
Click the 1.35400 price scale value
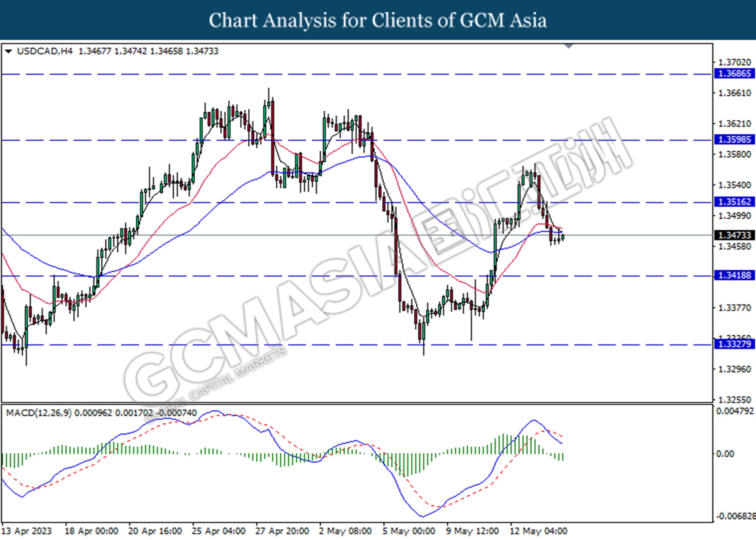pyautogui.click(x=734, y=185)
